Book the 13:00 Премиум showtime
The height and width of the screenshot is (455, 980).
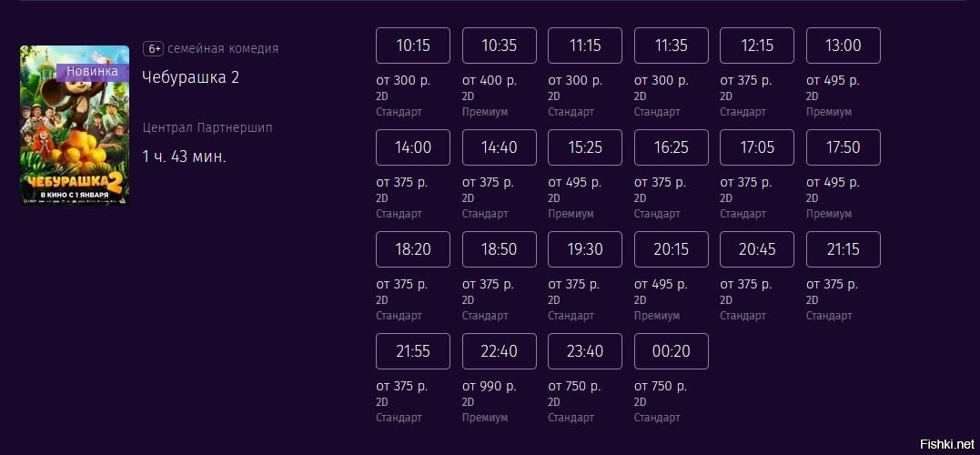point(843,45)
